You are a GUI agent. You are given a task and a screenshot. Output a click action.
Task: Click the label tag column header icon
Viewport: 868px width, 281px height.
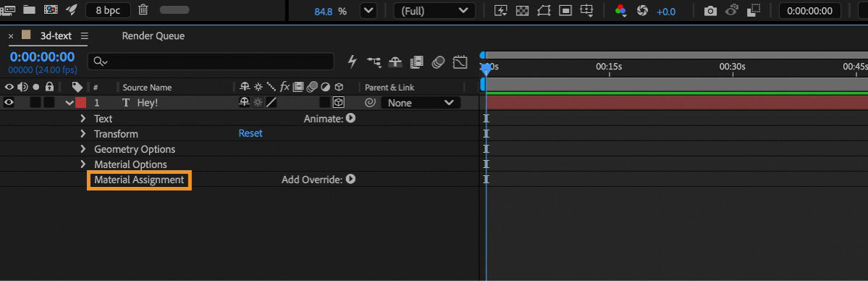point(77,87)
